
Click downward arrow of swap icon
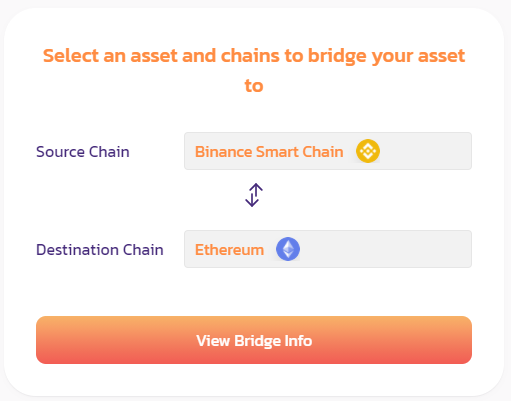coord(251,197)
